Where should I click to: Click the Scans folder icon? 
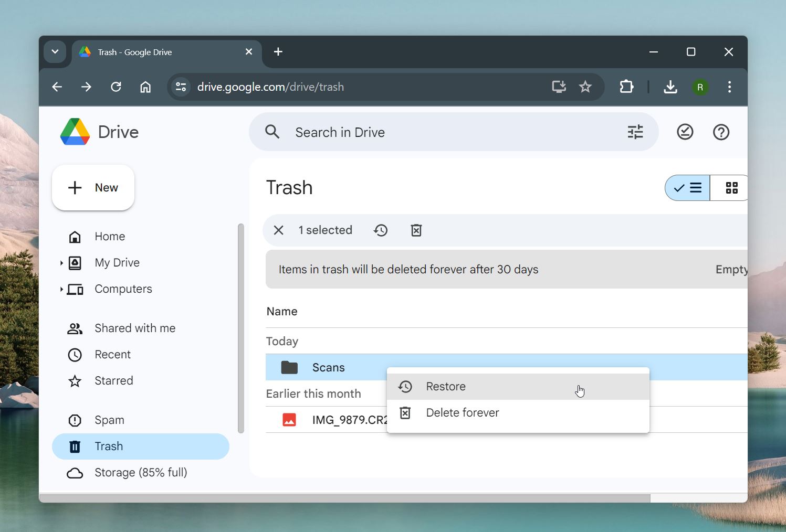pos(289,367)
